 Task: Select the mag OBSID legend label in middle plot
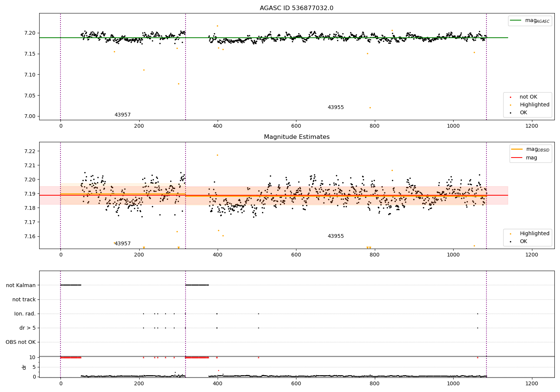(538, 149)
